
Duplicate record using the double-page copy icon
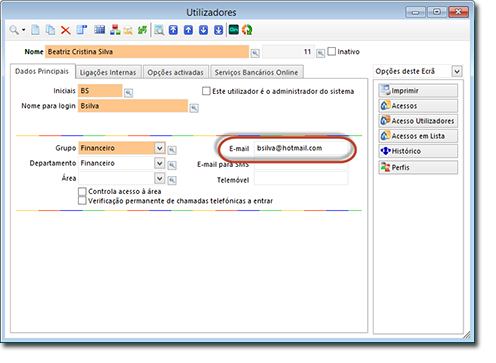click(x=50, y=30)
